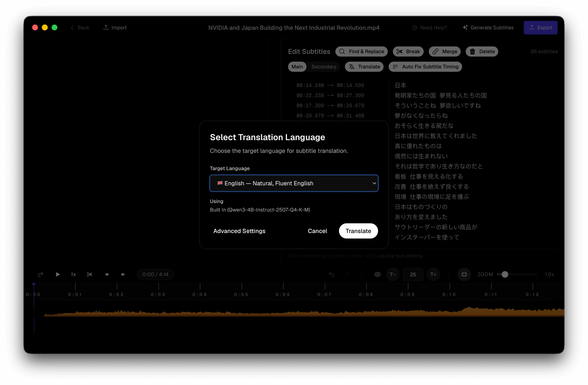Toggle subtitle visibility with the eye icon

coord(377,274)
